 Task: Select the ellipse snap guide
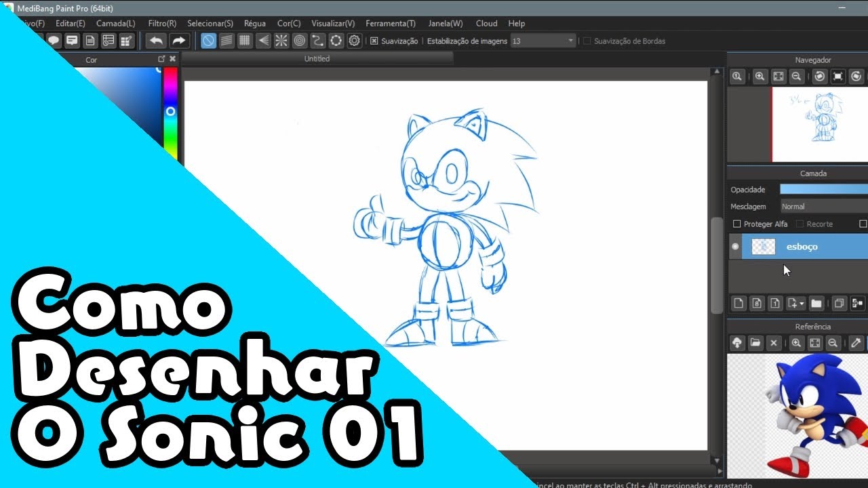[x=336, y=41]
